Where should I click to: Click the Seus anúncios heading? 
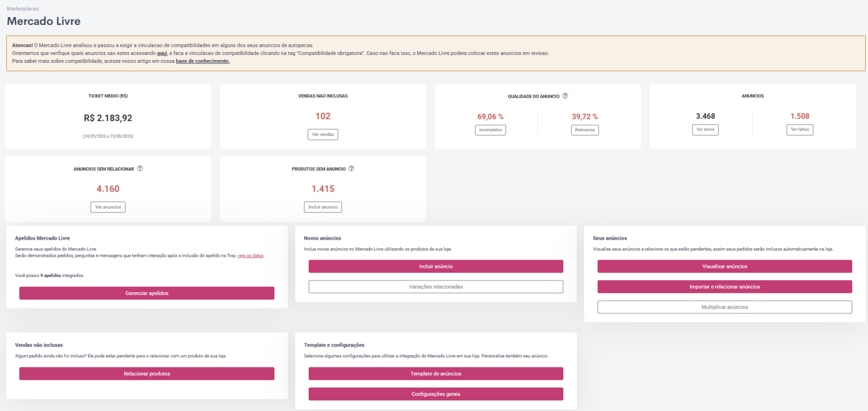coord(610,239)
